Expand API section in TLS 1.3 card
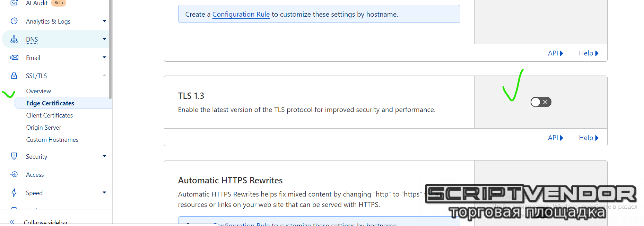 pos(556,138)
